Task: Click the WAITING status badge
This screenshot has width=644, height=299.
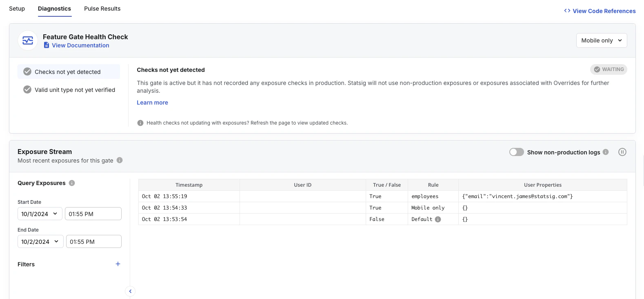Action: coord(608,69)
